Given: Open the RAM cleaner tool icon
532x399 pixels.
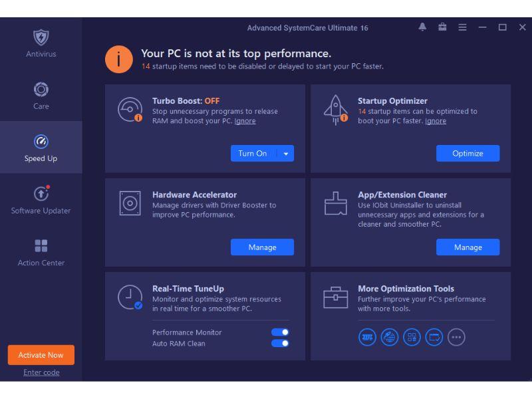Looking at the screenshot, I should [367, 337].
